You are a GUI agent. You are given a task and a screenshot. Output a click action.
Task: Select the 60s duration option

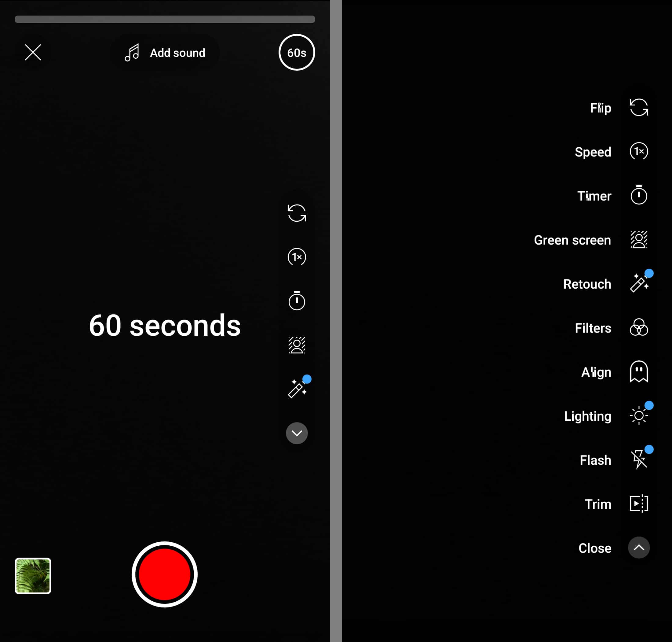296,53
